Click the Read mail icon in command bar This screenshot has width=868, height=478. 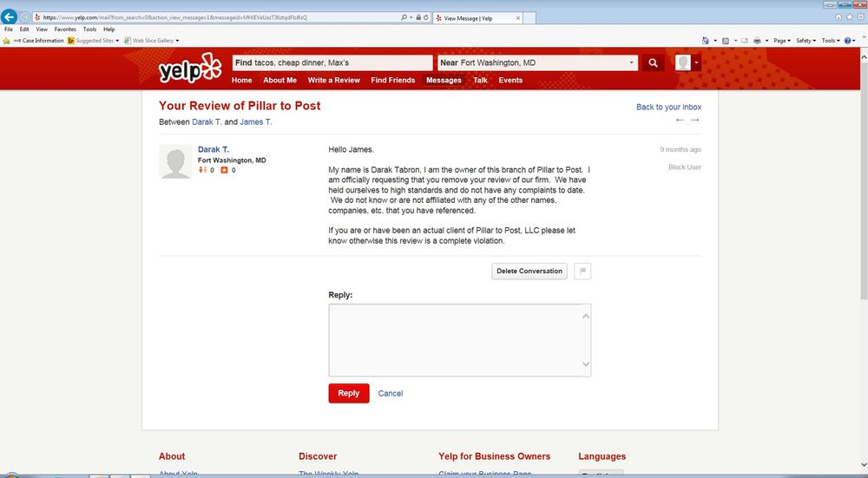[x=745, y=41]
